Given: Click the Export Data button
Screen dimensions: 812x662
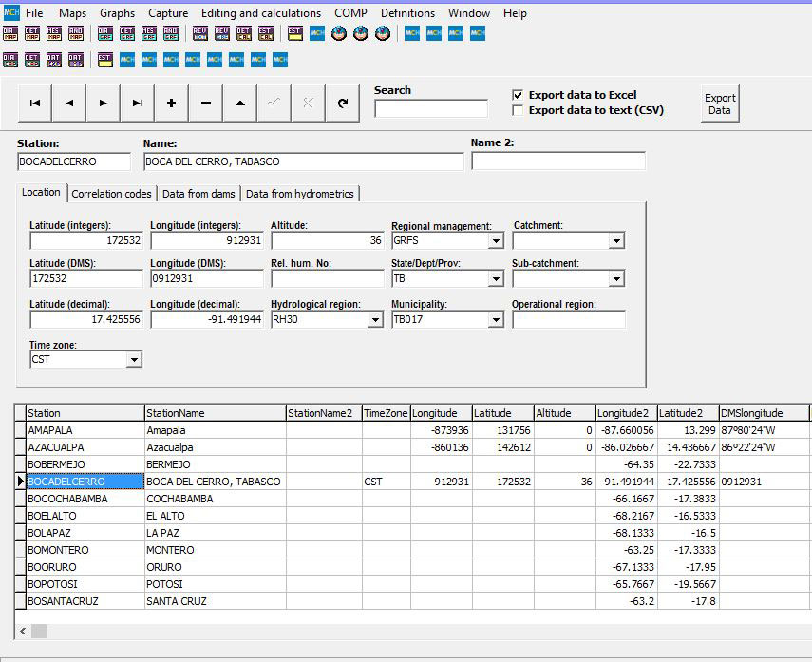Looking at the screenshot, I should [719, 104].
